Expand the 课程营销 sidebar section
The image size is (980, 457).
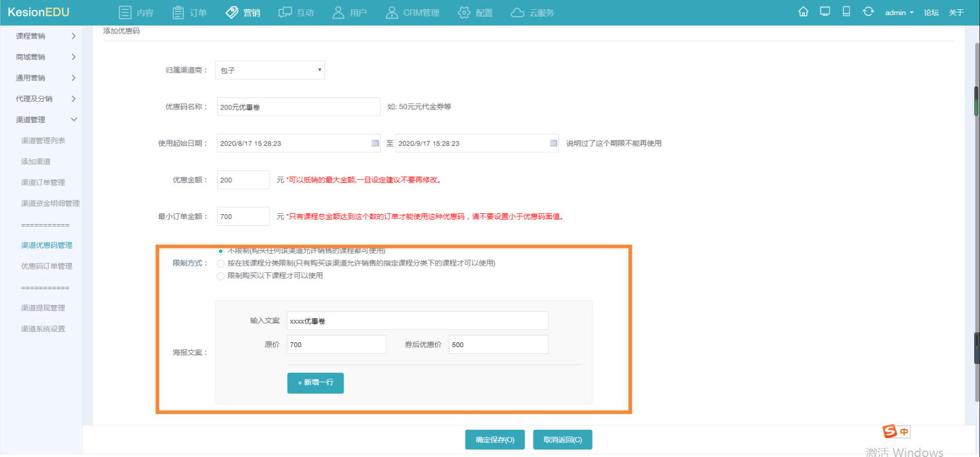pos(46,36)
